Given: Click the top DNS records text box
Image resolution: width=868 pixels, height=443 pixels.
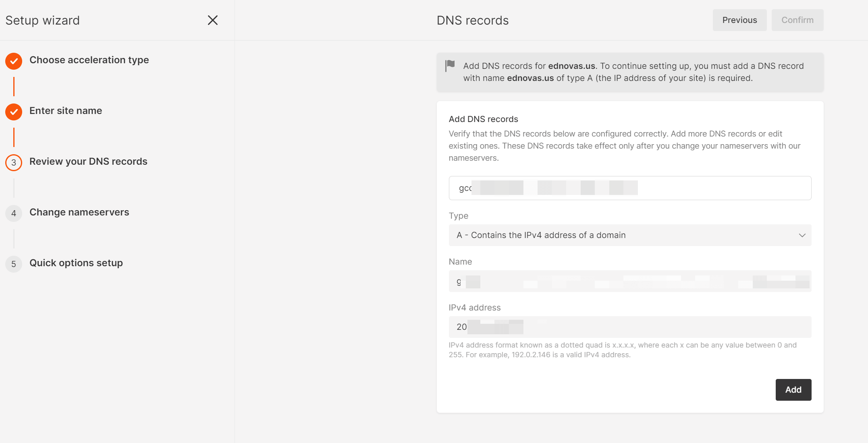Looking at the screenshot, I should click(629, 188).
